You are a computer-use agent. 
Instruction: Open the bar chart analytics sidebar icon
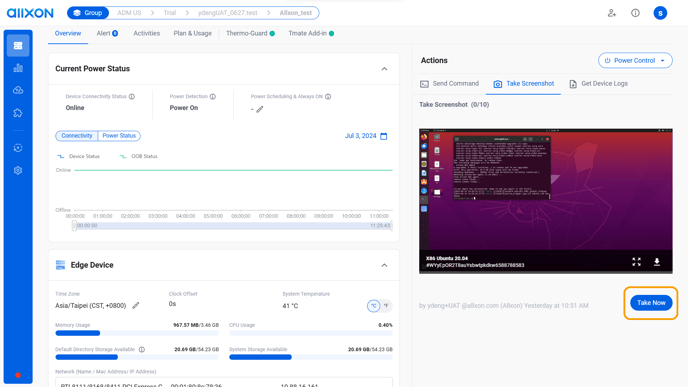coord(18,68)
